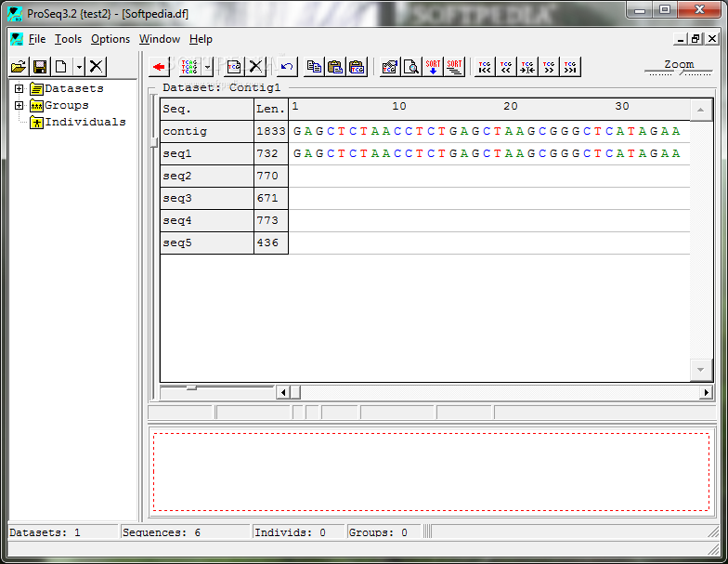Click the Seq. column header

click(x=207, y=110)
